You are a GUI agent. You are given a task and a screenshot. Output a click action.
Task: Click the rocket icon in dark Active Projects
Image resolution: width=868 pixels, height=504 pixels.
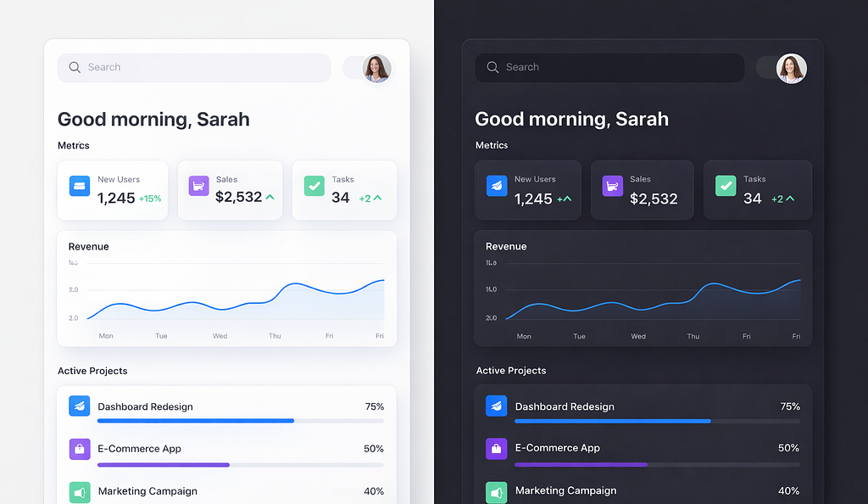click(496, 406)
